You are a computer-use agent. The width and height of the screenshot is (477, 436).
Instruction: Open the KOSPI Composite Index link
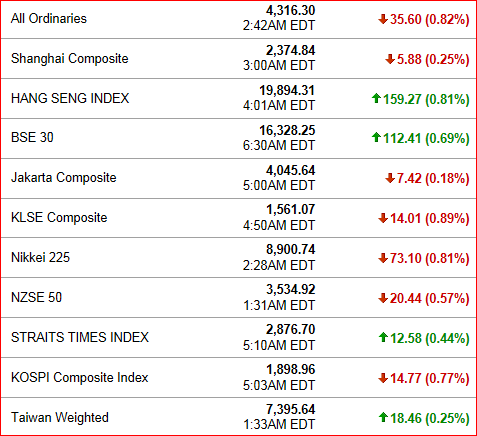(x=80, y=378)
